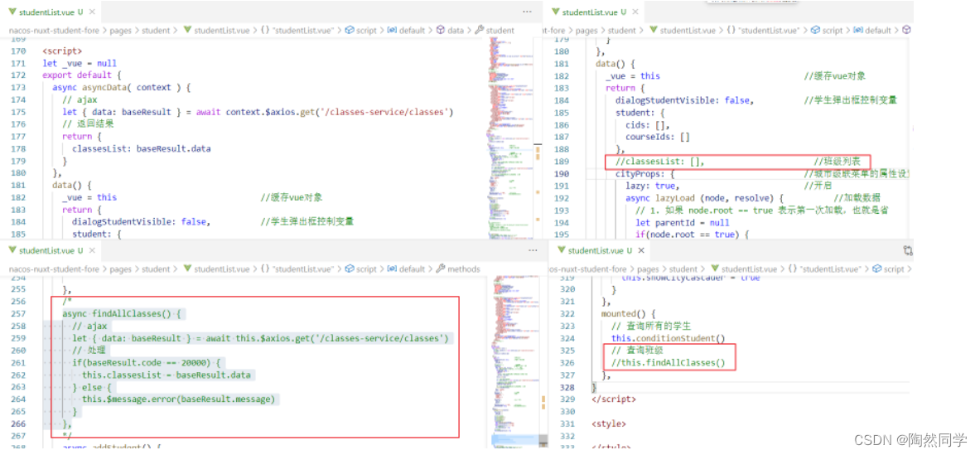980x455 pixels.
Task: Expand pages breadcrumb in top-right pane
Action: tap(587, 30)
